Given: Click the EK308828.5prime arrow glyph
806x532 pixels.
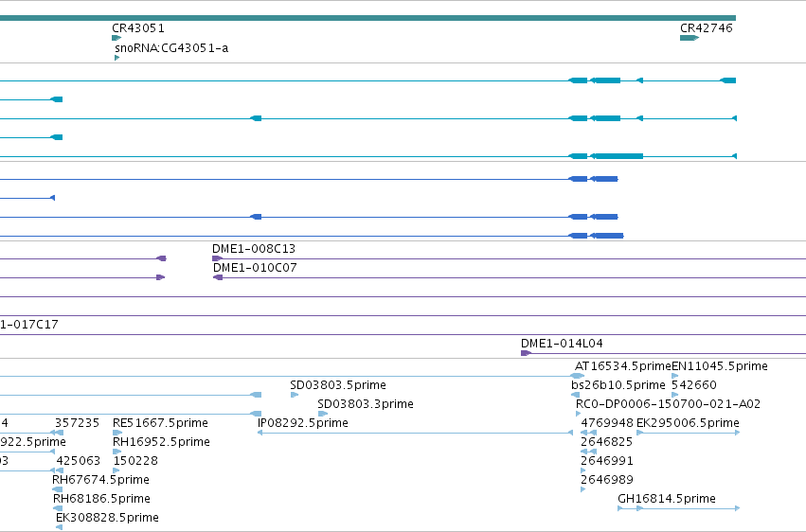Looking at the screenshot, I should tap(59, 527).
